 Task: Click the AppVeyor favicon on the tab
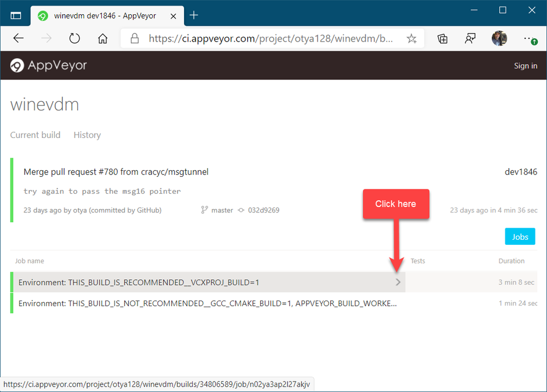click(x=43, y=16)
